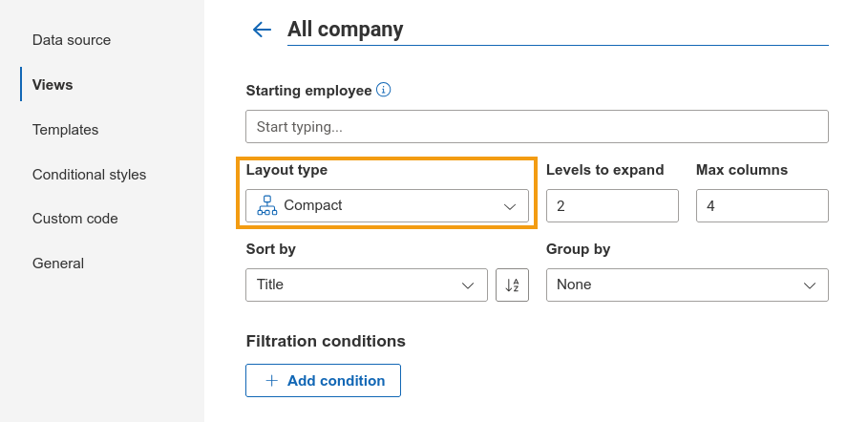
Task: Focus the Starting employee search field
Action: click(x=537, y=127)
